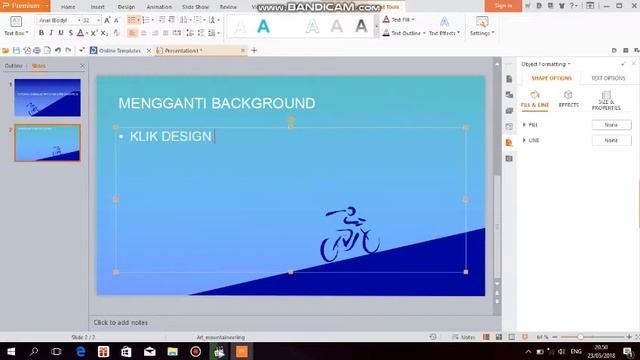Toggle text shadow S button
Image resolution: width=640 pixels, height=360 pixels.
[71, 33]
